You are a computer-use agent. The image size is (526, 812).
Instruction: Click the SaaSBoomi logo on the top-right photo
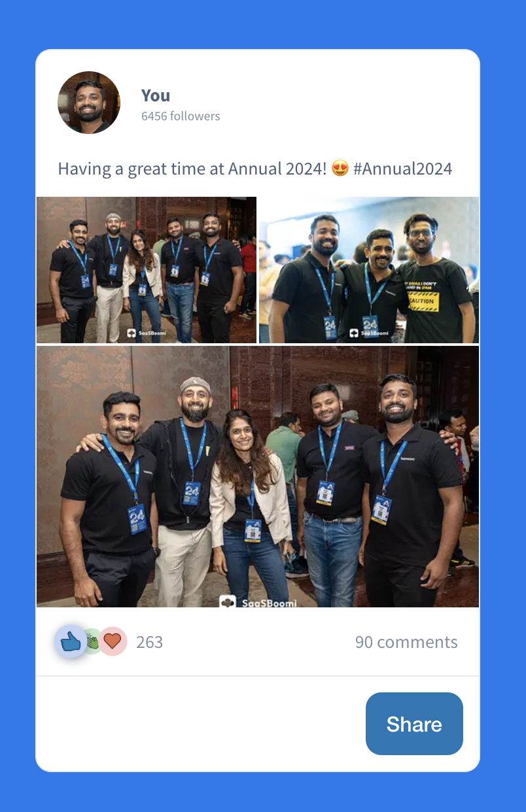[368, 333]
